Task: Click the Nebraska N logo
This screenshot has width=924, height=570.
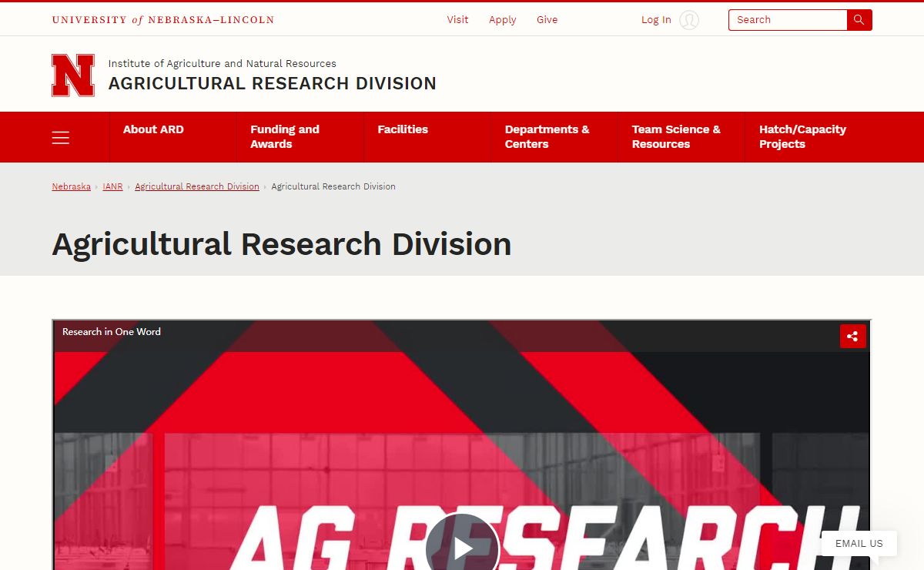Action: pos(73,75)
